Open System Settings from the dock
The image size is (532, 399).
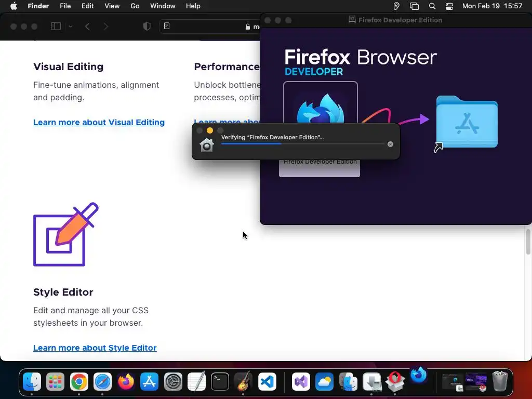point(173,382)
